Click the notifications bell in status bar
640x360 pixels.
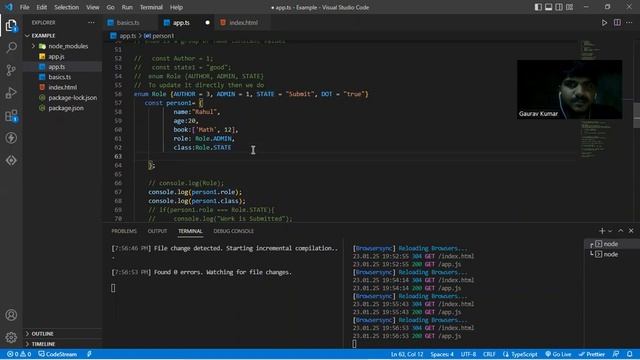(x=630, y=354)
